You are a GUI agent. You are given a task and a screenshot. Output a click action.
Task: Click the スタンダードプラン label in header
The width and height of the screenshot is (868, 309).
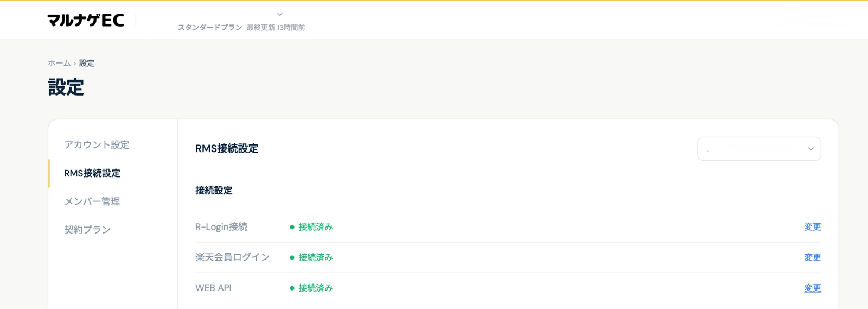[x=210, y=27]
